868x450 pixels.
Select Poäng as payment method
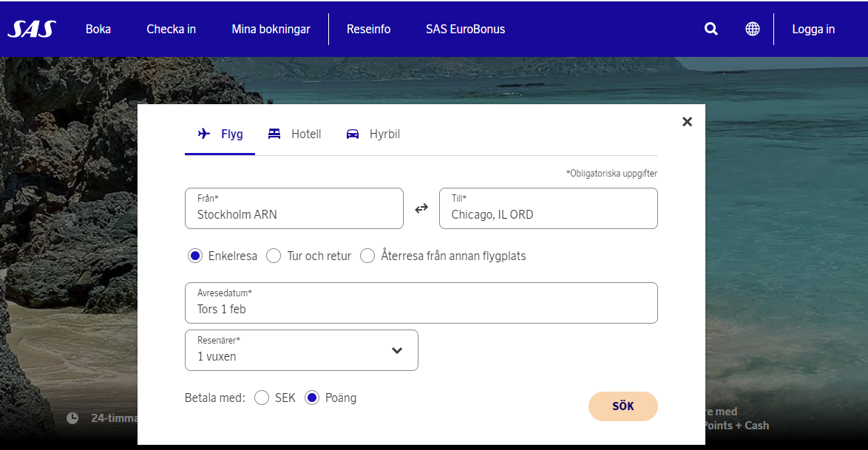click(312, 398)
